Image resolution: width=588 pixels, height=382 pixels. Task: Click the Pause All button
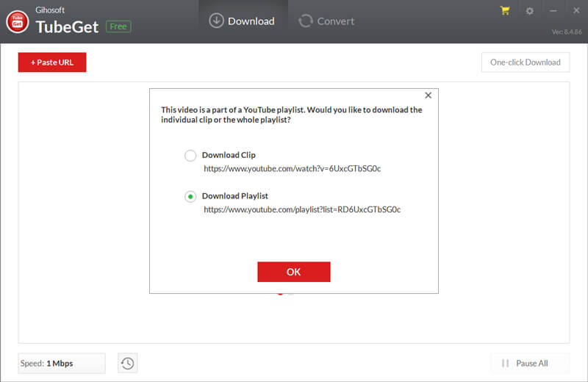pos(530,363)
